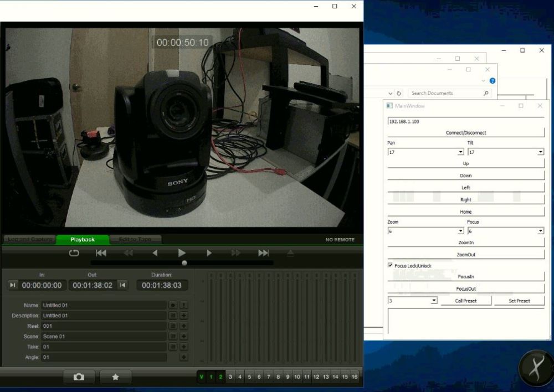Toggle audio channel 1

(211, 377)
